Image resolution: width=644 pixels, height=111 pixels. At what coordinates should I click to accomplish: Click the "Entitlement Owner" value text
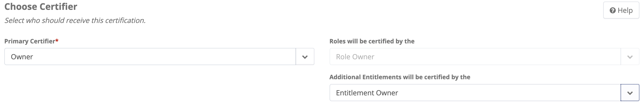tap(367, 93)
